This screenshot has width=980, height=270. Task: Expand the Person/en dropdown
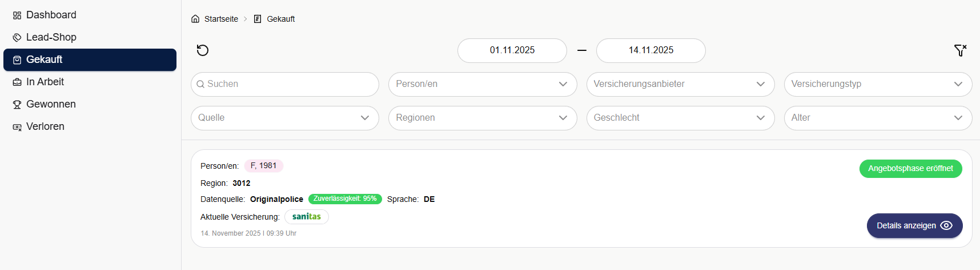[483, 84]
